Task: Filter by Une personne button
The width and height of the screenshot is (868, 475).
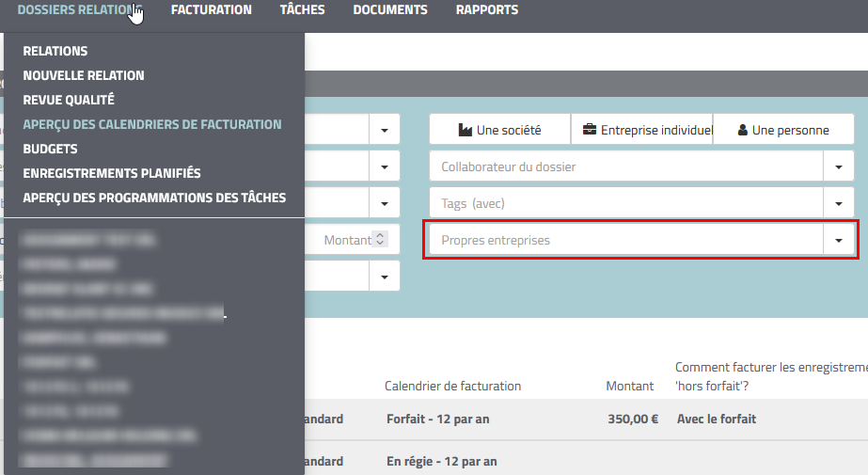Action: pos(784,130)
